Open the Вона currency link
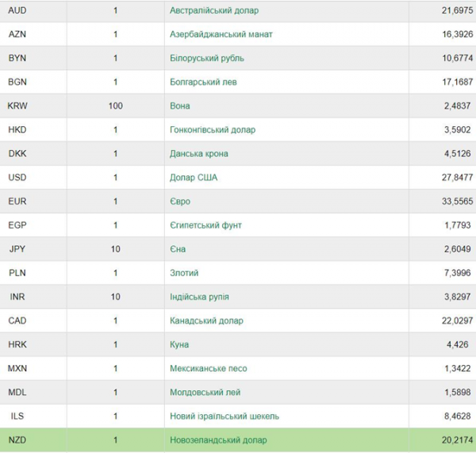The width and height of the screenshot is (476, 453). (x=180, y=106)
